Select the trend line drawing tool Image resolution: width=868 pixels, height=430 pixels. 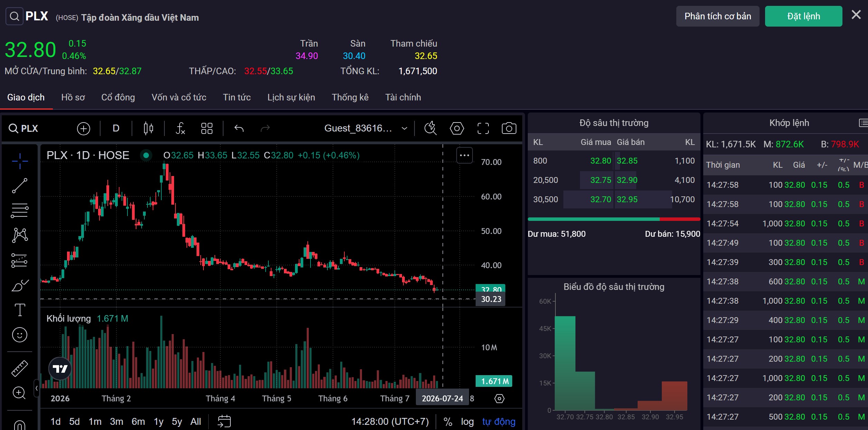(x=20, y=186)
